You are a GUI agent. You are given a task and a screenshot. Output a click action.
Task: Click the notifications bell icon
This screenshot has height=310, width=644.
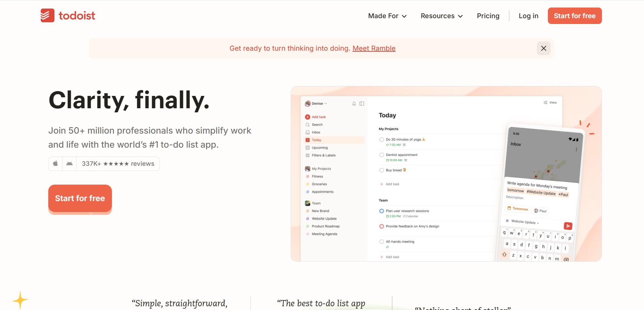tap(354, 103)
